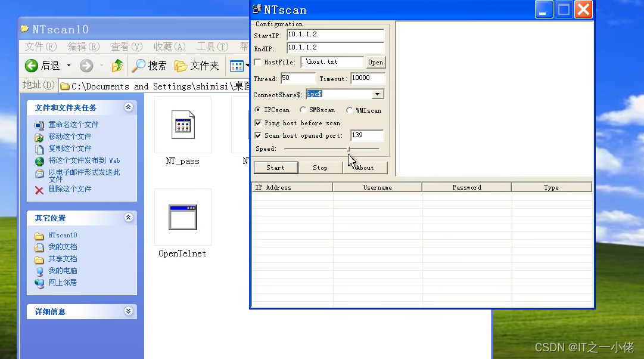The height and width of the screenshot is (359, 644).
Task: Click the StartIP input field
Action: [x=335, y=35]
